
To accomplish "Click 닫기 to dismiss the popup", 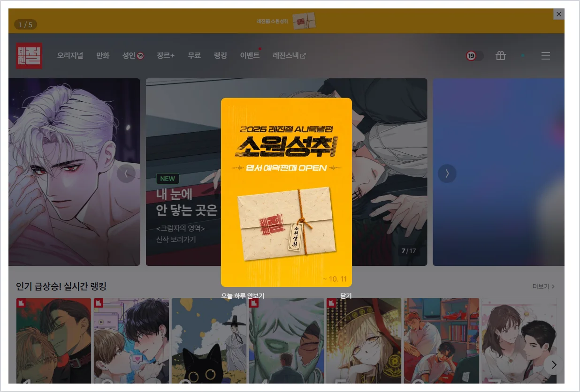I will 346,296.
